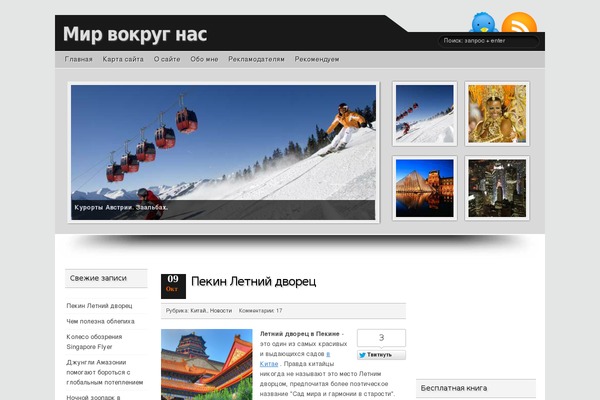Select the Louvre pyramid thumbnail
Image resolution: width=600 pixels, height=400 pixels.
tap(424, 188)
